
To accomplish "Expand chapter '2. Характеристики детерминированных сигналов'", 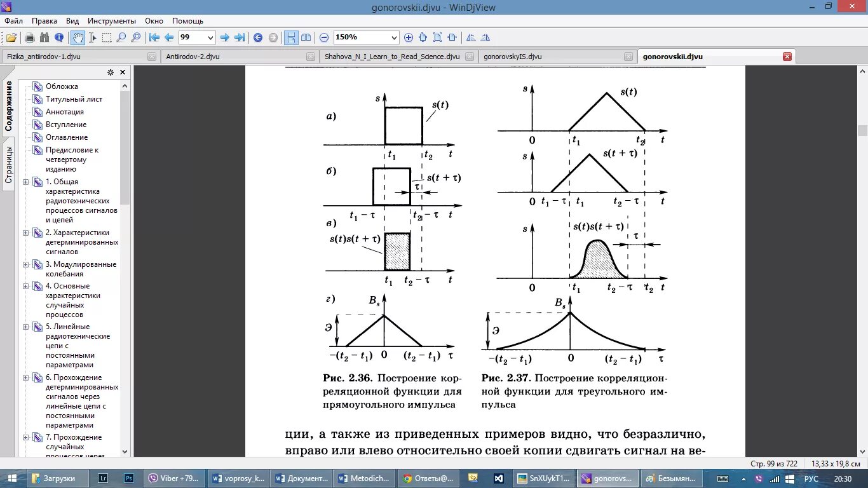I will (x=26, y=233).
